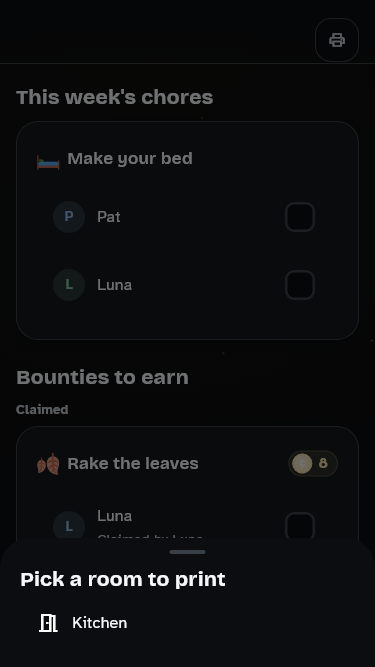The width and height of the screenshot is (375, 667).
Task: Click Luna's avatar under Rake the leaves
Action: click(x=69, y=527)
